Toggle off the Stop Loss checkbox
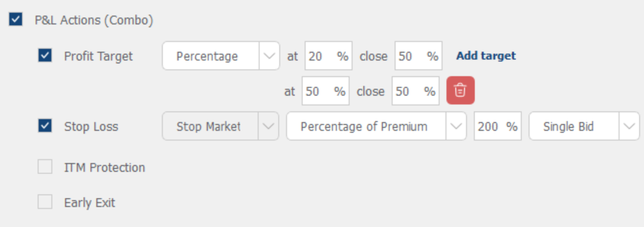644x227 pixels. [45, 126]
